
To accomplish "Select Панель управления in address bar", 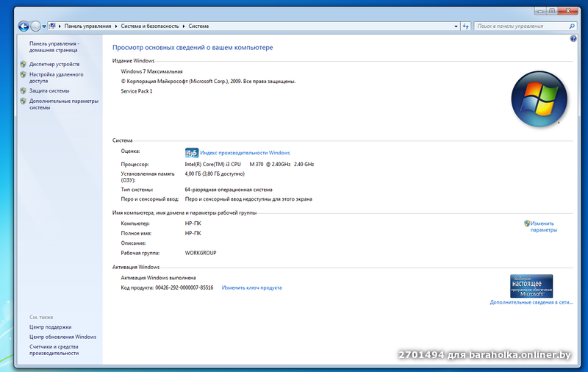I will [x=87, y=26].
